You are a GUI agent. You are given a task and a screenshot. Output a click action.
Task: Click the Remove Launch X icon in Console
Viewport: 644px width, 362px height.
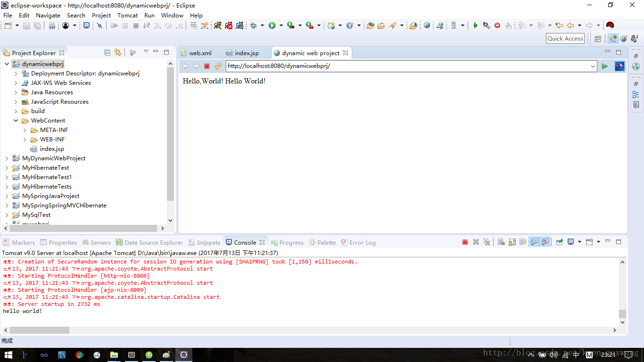tap(476, 242)
